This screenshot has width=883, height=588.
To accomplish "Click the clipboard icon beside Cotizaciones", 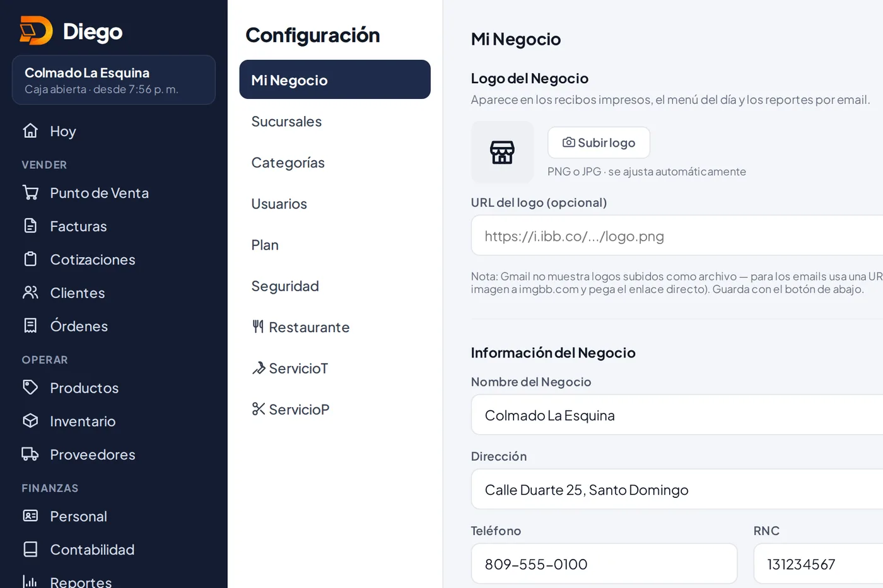I will [30, 259].
